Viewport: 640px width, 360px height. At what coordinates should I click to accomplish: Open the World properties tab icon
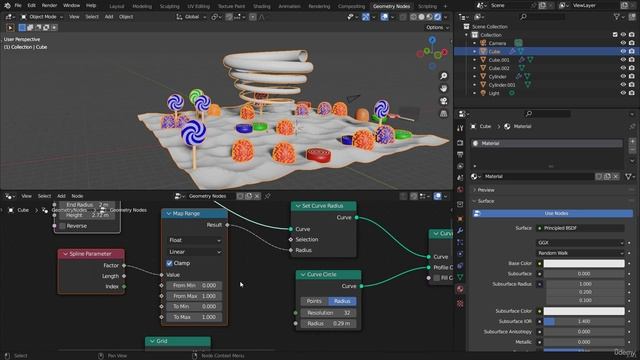point(460,190)
